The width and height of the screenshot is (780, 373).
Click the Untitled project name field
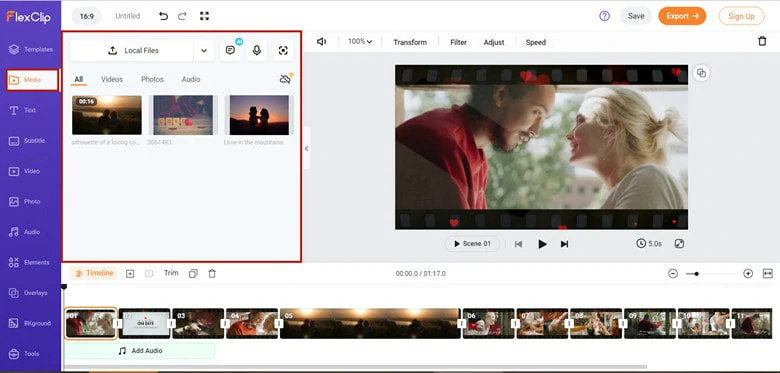127,16
